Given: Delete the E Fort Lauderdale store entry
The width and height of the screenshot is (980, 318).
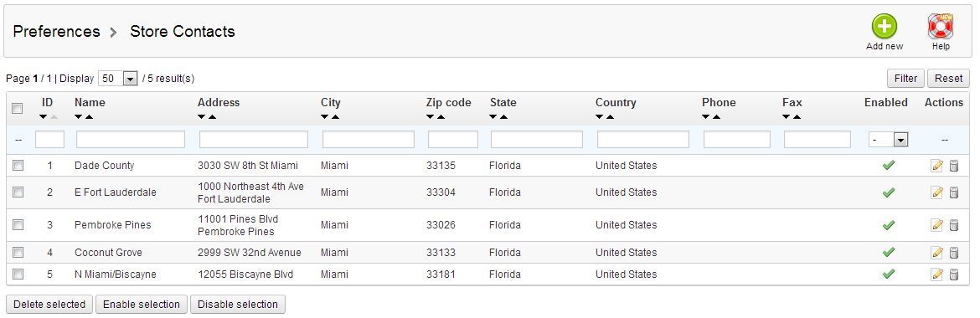Looking at the screenshot, I should point(954,192).
